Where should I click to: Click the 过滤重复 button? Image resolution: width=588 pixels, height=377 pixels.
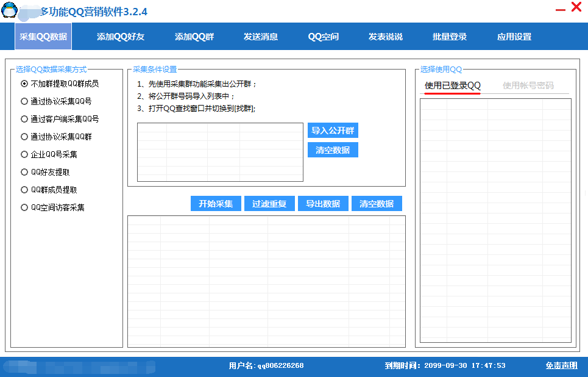269,204
